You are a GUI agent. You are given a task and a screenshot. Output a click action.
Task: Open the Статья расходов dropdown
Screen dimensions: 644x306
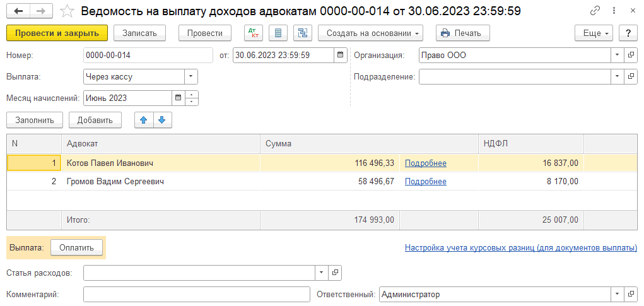click(321, 273)
